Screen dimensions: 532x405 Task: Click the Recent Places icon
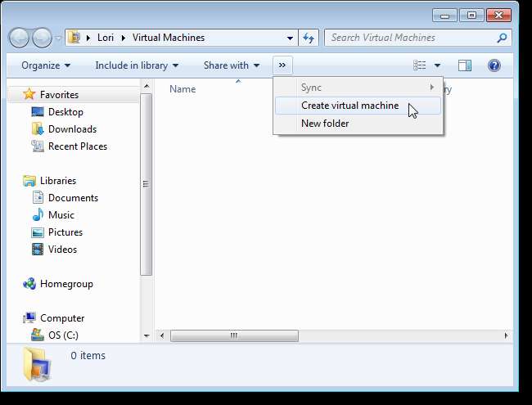coord(38,146)
